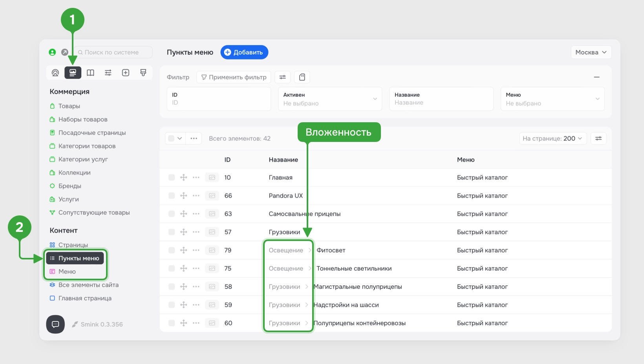Click the saved filter clipboard icon
Screen dimensions: 644x364
[302, 77]
